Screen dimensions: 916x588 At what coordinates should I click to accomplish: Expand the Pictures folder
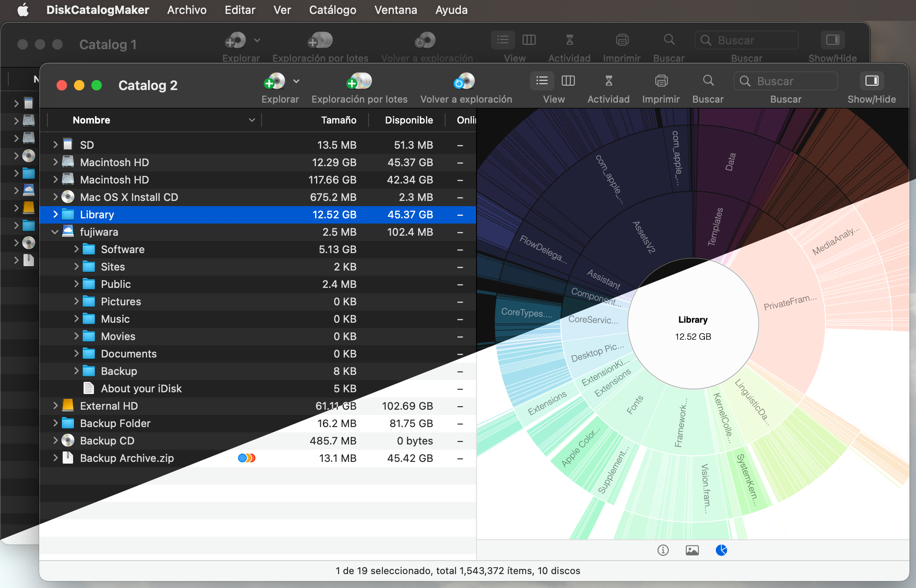(76, 301)
